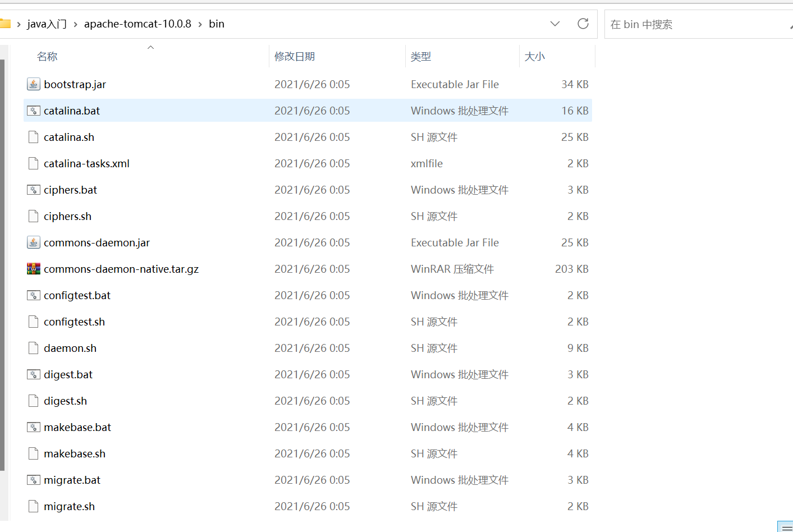
Task: Select the configtest.bat file name
Action: 77,295
